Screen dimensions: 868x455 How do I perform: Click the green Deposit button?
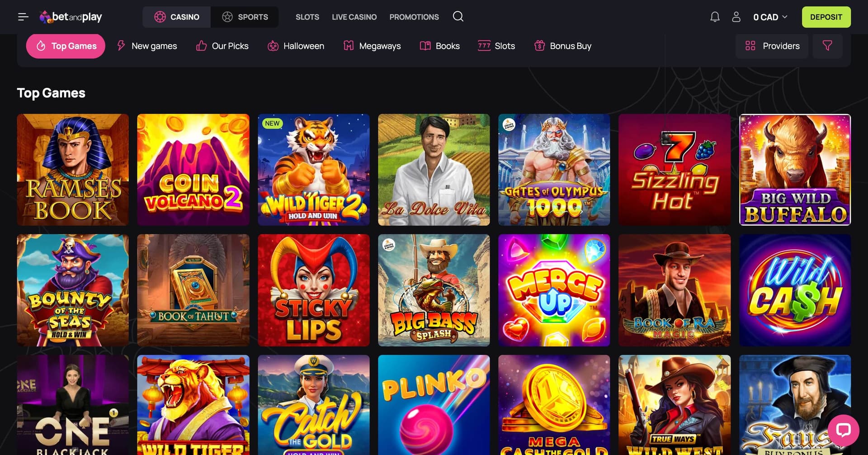(x=826, y=17)
